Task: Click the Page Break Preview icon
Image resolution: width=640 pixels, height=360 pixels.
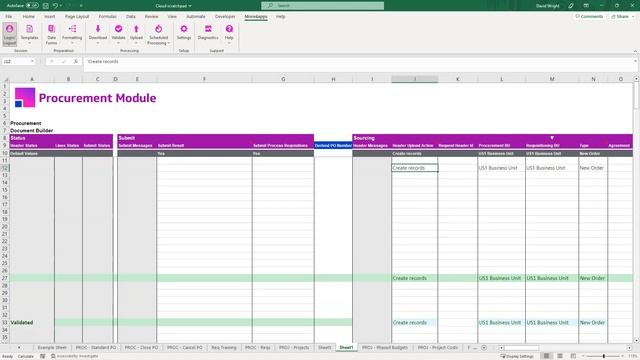Action: [x=573, y=356]
